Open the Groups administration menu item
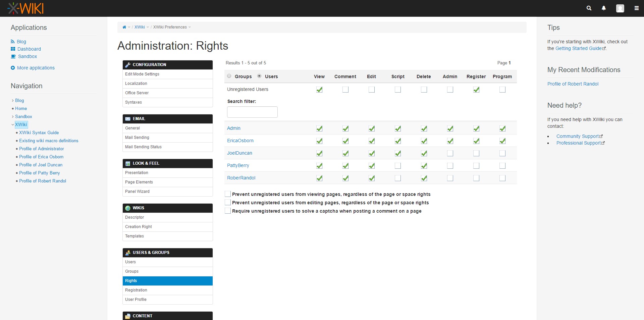 [x=132, y=271]
